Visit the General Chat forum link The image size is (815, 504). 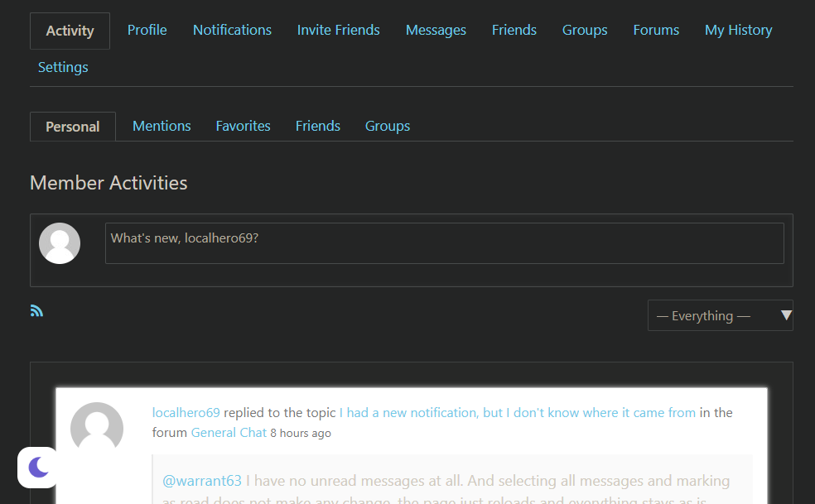pos(229,432)
